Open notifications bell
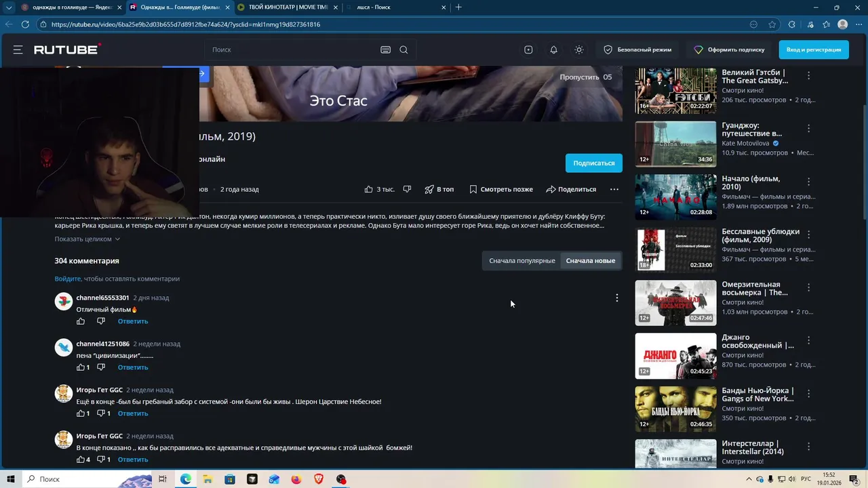868x488 pixels. [553, 49]
